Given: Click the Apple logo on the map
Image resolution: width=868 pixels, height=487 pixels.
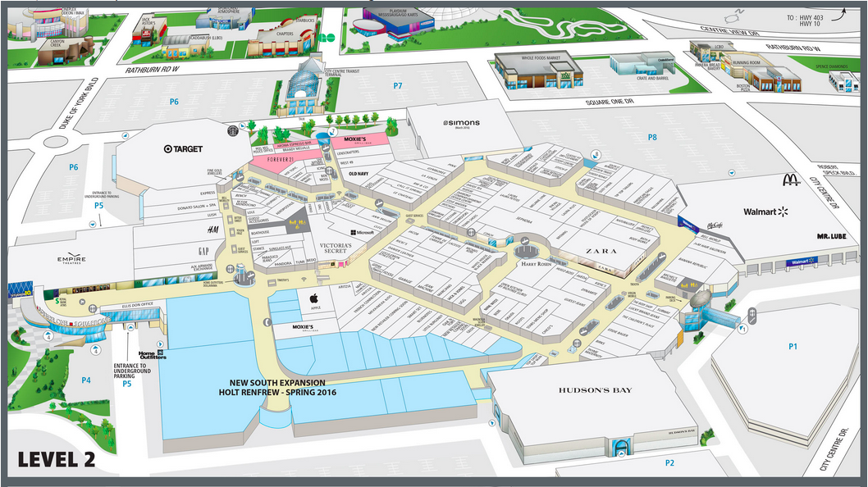Looking at the screenshot, I should (x=316, y=299).
